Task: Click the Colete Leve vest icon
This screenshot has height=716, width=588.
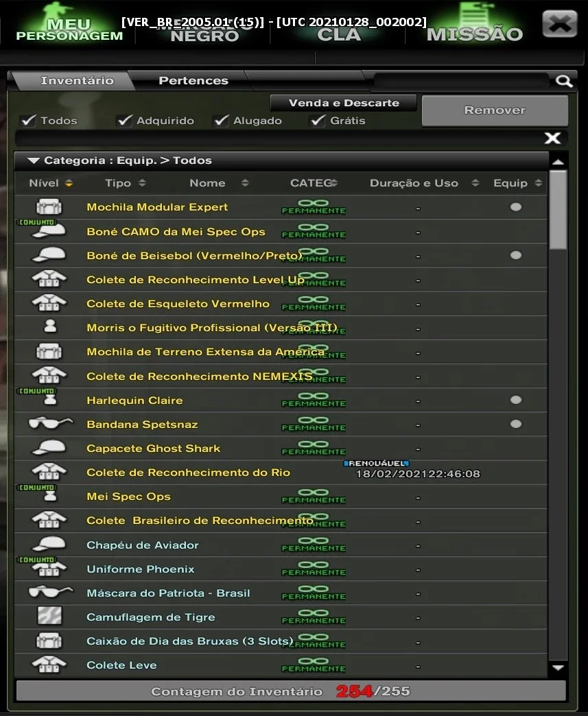Action: tap(49, 665)
